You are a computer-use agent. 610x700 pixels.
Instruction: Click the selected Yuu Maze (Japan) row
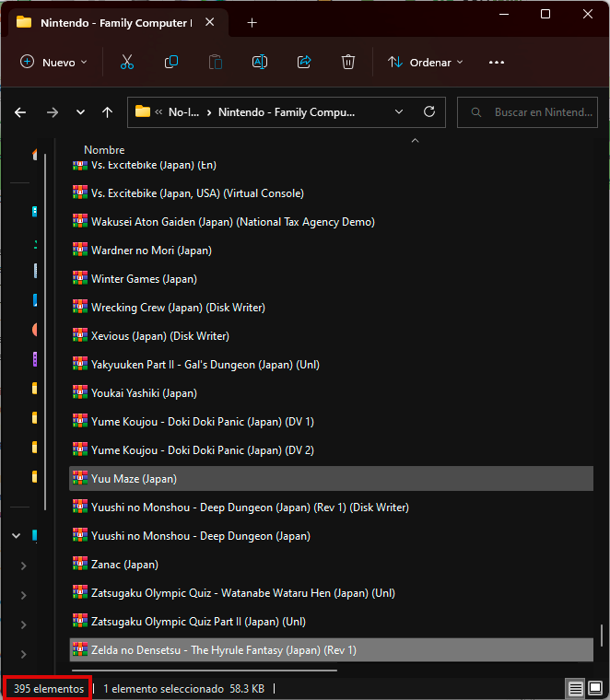pyautogui.click(x=331, y=479)
